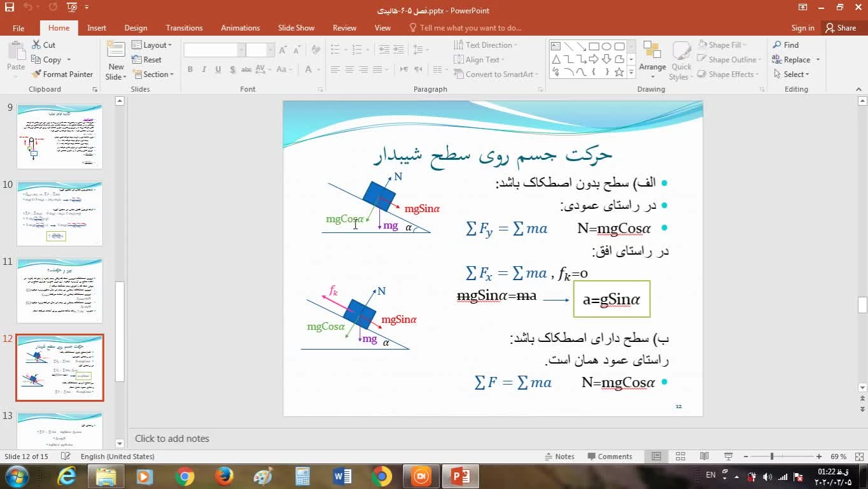868x489 pixels.
Task: Open Firefox from the taskbar
Action: tap(224, 476)
